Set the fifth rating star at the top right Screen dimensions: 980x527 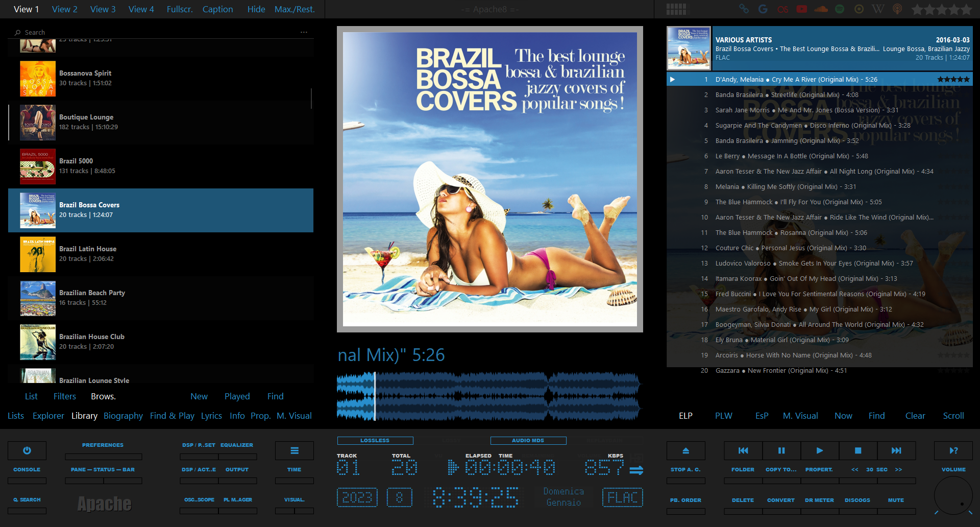(966, 9)
